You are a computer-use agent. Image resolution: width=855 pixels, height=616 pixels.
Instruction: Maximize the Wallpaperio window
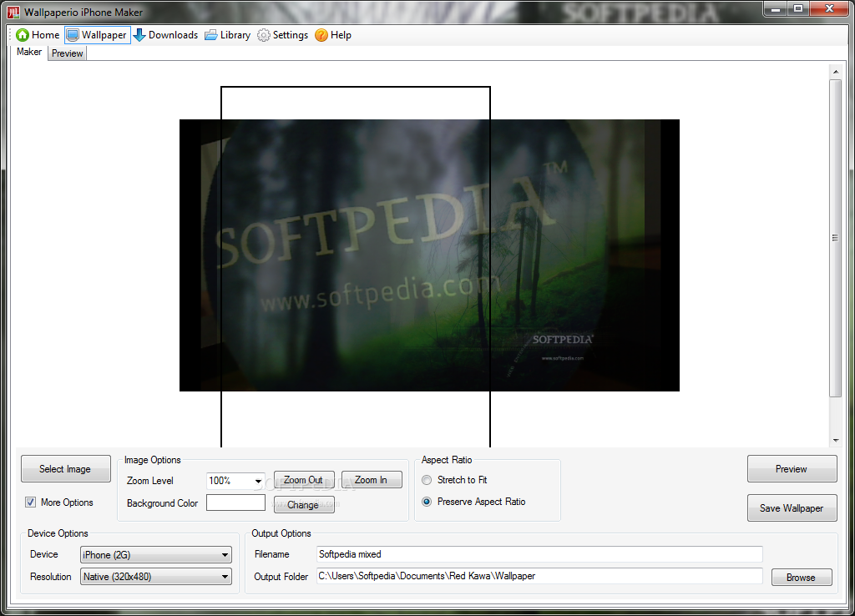click(798, 8)
